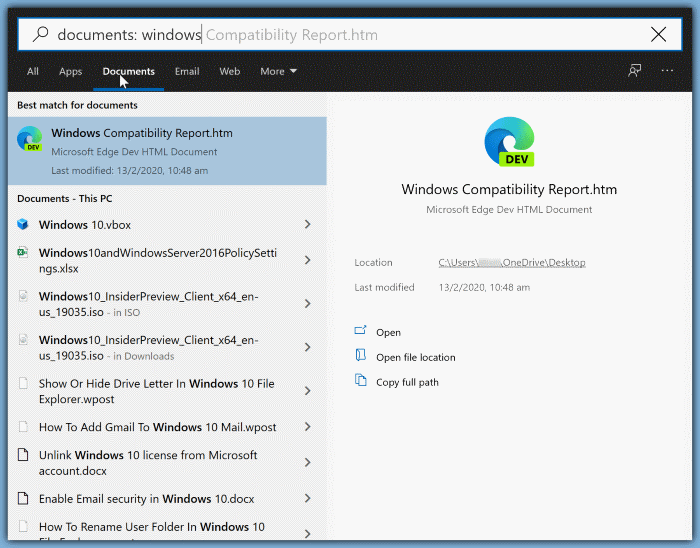Click file icon of Add Gmail wpost
This screenshot has height=548, width=700.
coord(23,427)
